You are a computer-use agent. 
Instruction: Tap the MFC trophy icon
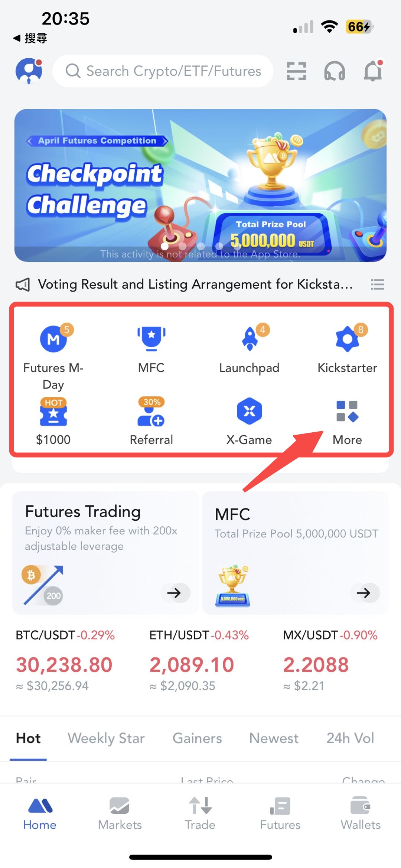click(151, 338)
